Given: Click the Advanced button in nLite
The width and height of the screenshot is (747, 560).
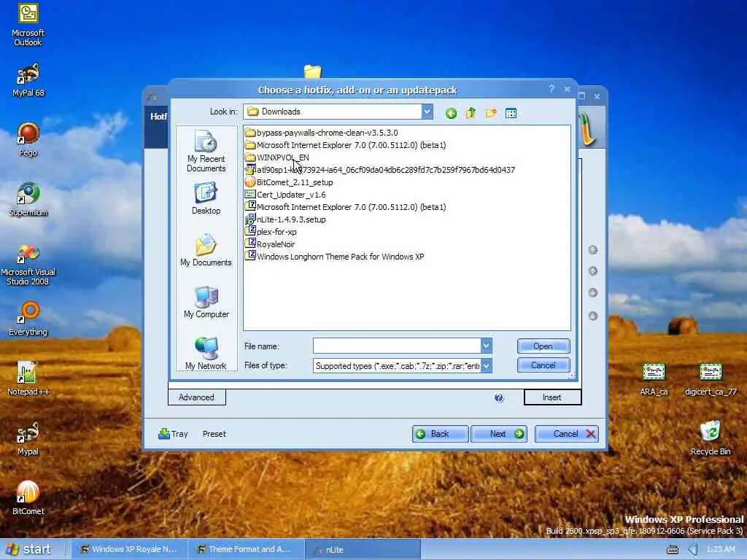Looking at the screenshot, I should 196,397.
